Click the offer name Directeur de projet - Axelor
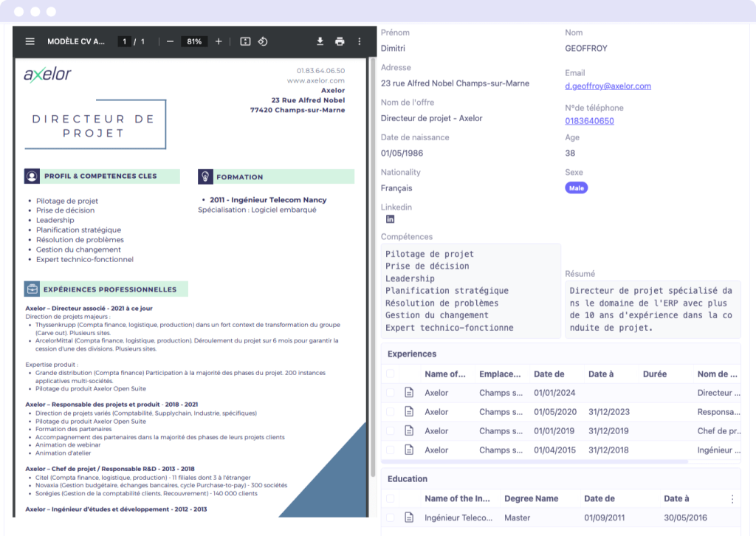Image resolution: width=756 pixels, height=536 pixels. [x=431, y=118]
